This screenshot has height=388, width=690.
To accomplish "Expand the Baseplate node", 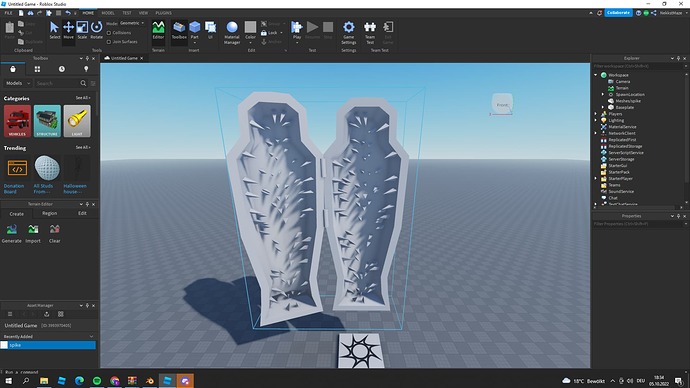I will click(603, 107).
